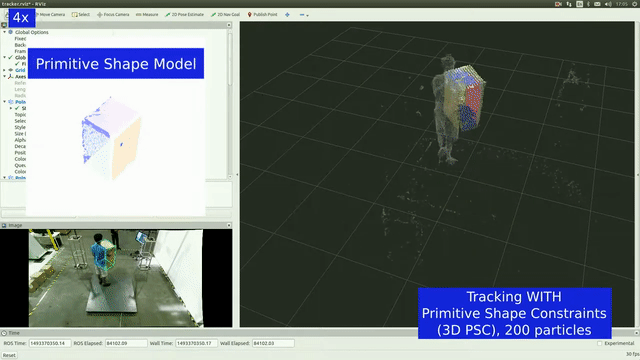Screen dimensions: 640x360
Task: Collapse the Global Options tree item
Action: (x=4, y=32)
